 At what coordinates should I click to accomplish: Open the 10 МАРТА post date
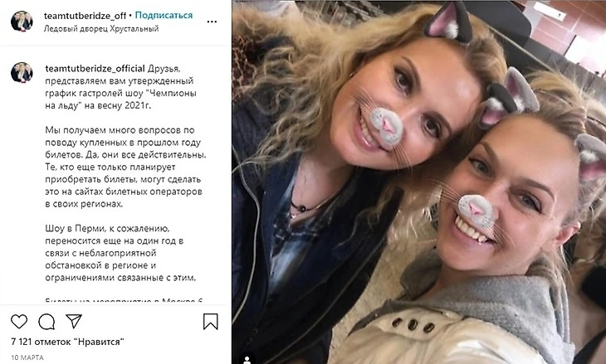coord(27,357)
